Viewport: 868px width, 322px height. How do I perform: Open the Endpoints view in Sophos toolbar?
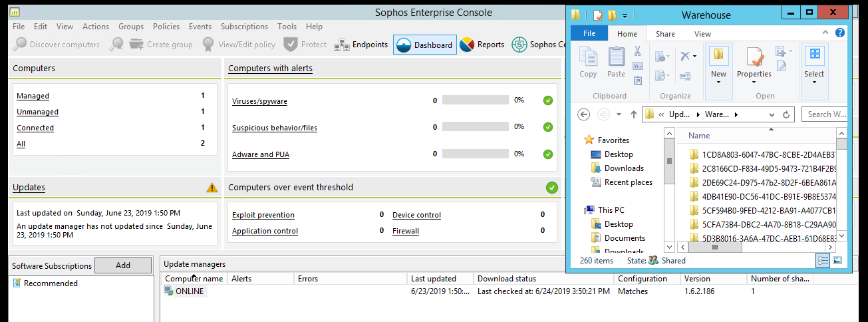[361, 45]
